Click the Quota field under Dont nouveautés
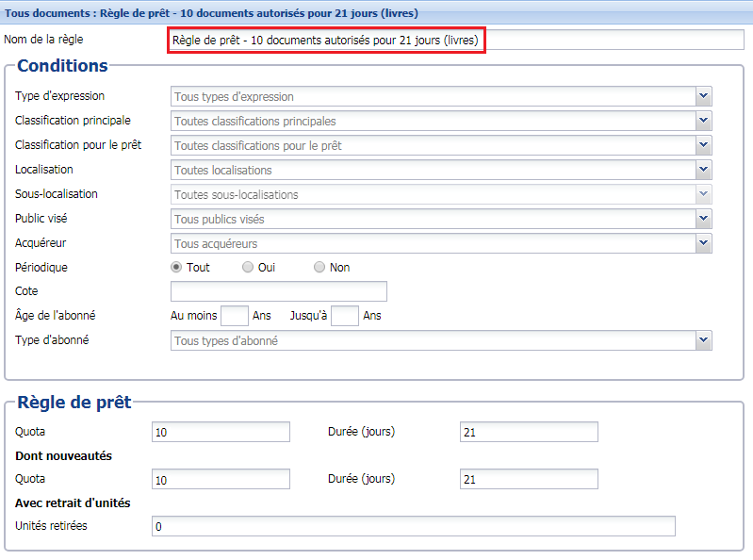The height and width of the screenshot is (560, 753). pyautogui.click(x=221, y=479)
